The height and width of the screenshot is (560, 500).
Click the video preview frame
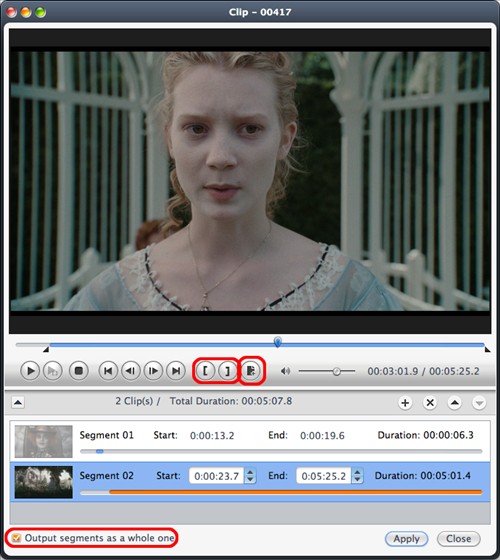point(250,181)
